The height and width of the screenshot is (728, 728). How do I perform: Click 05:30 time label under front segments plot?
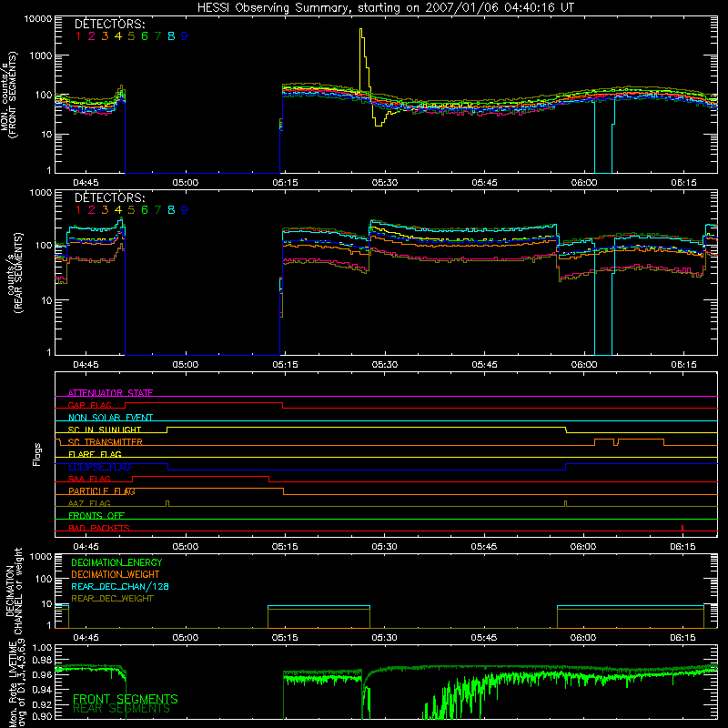click(385, 183)
